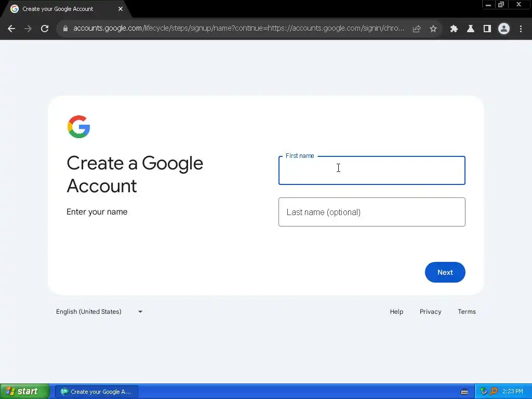Viewport: 532px width, 399px height.
Task: Close the Create your Google Account tab
Action: tap(121, 9)
